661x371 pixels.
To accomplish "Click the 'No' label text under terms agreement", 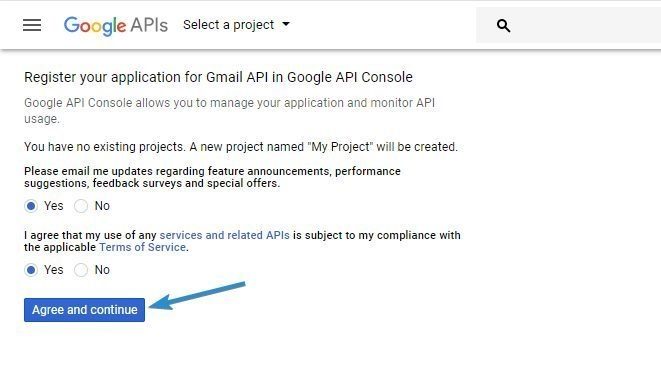I will (102, 270).
